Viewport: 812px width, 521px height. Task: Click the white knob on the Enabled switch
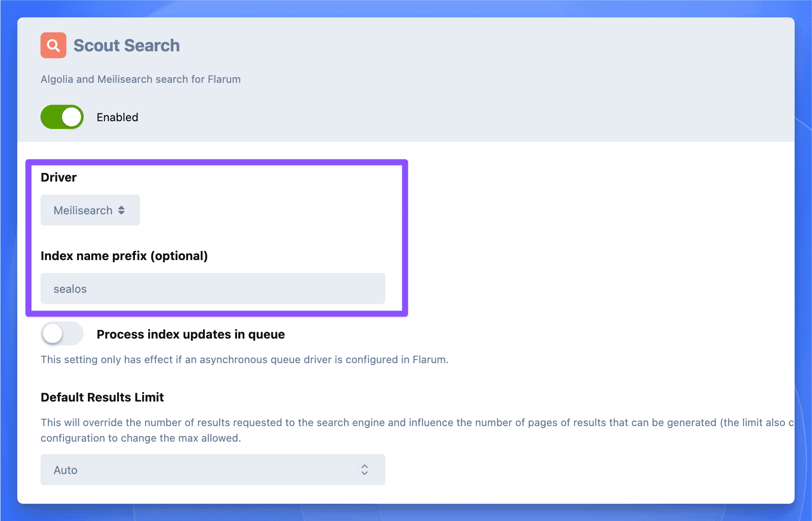72,117
